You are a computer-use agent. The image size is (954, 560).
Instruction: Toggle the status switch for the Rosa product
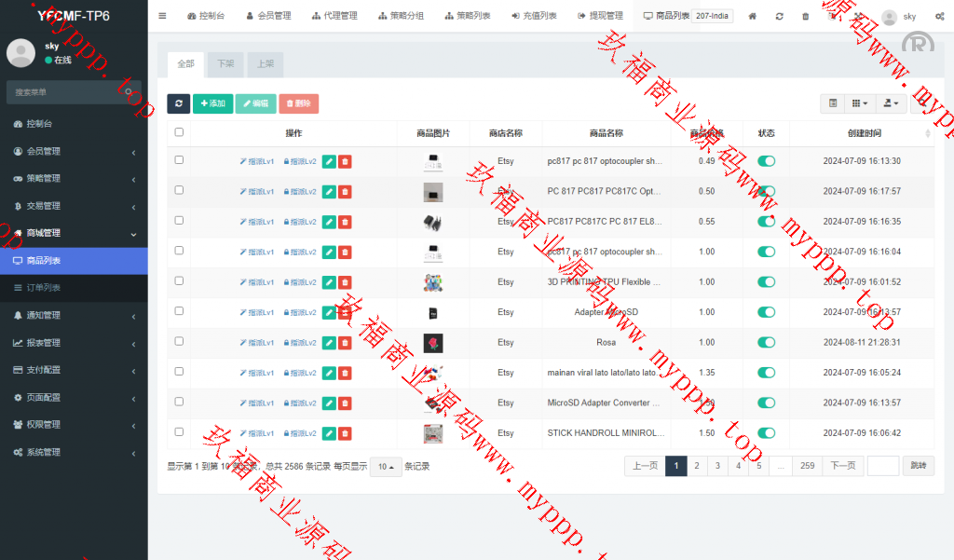click(766, 343)
